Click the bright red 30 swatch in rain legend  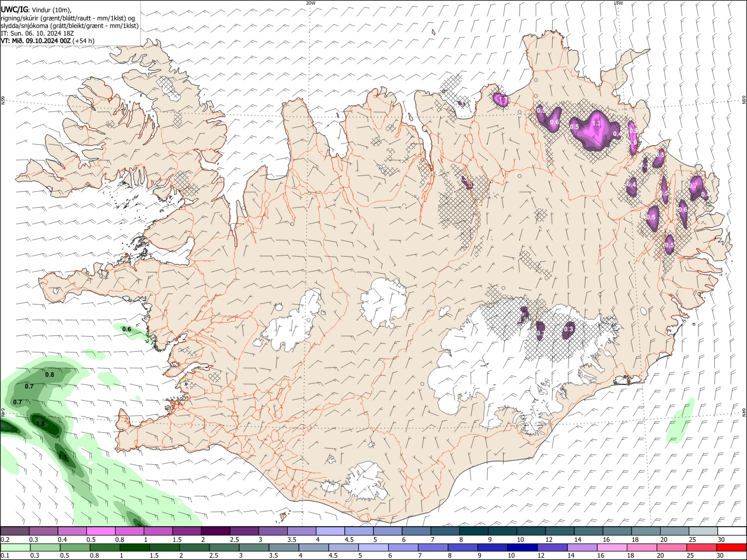pos(731,548)
